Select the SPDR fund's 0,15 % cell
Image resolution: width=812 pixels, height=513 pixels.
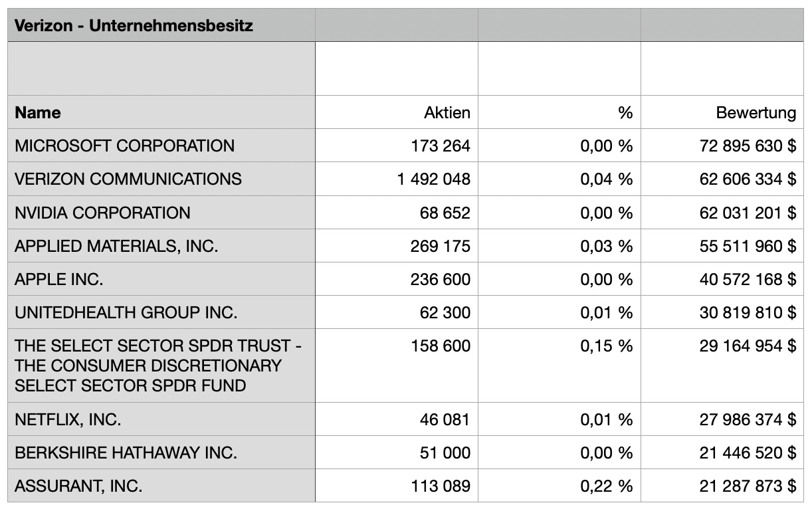[x=606, y=346]
